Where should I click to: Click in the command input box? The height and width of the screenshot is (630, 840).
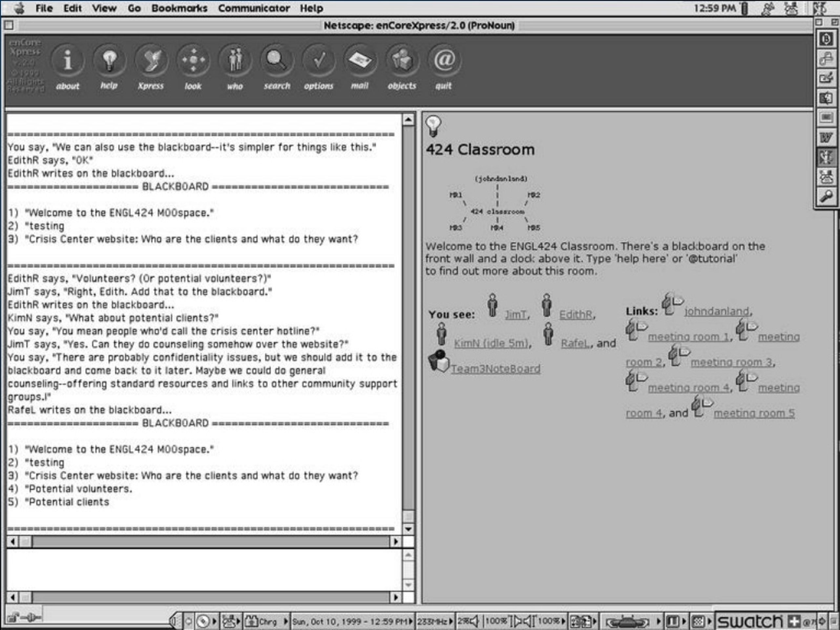coord(204,570)
